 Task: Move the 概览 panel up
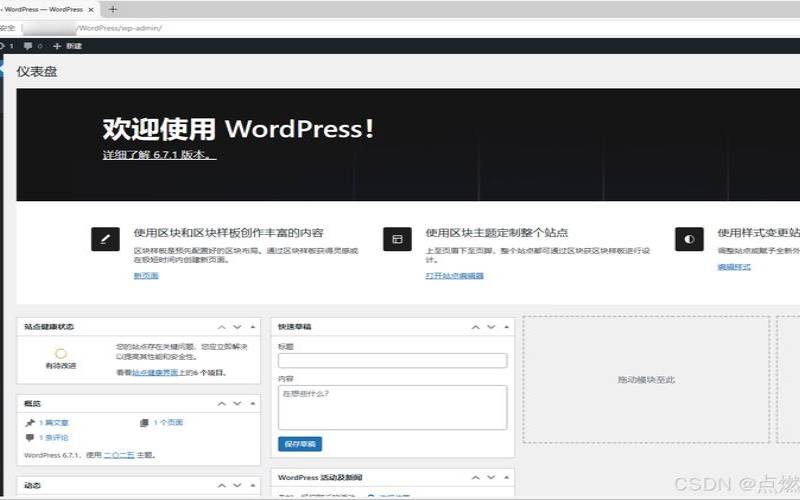coord(221,404)
